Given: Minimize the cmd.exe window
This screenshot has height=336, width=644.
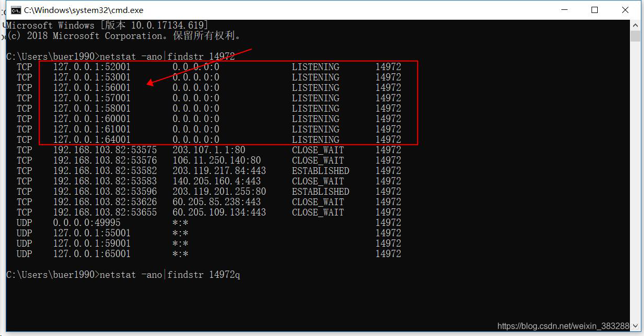Looking at the screenshot, I should 564,10.
